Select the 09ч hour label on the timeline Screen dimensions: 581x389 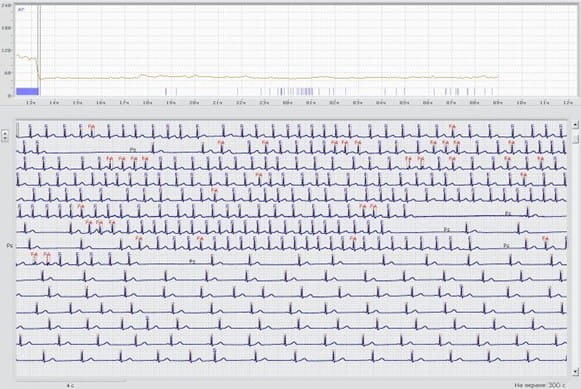[x=498, y=102]
